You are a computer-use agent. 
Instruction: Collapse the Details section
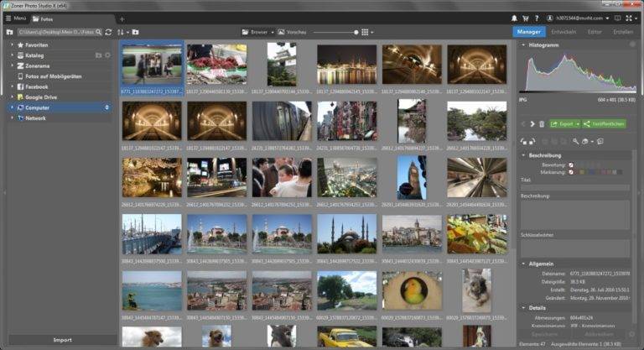pyautogui.click(x=523, y=308)
